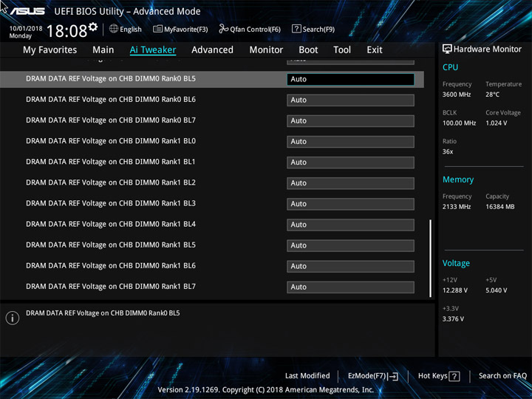Click Last Modified in footer

(307, 375)
